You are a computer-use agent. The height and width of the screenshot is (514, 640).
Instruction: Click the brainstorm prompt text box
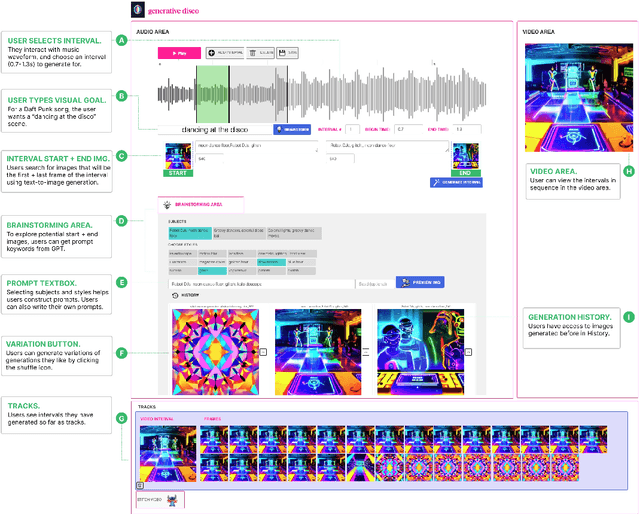pyautogui.click(x=262, y=284)
